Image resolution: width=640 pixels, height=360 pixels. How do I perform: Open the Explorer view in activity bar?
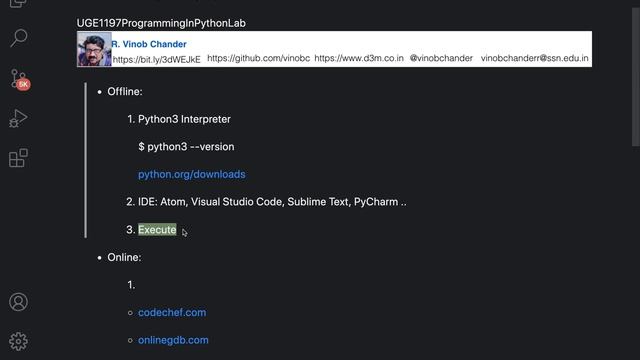pos(18,3)
